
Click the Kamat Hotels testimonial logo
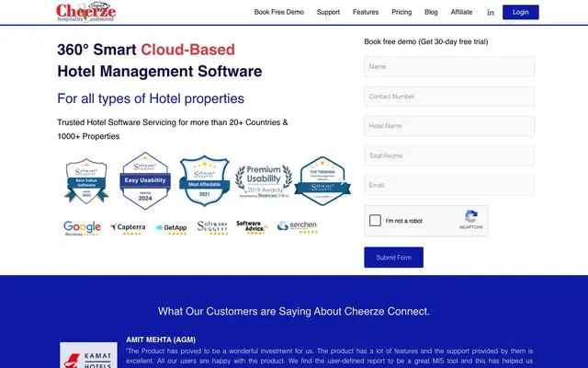[88, 355]
